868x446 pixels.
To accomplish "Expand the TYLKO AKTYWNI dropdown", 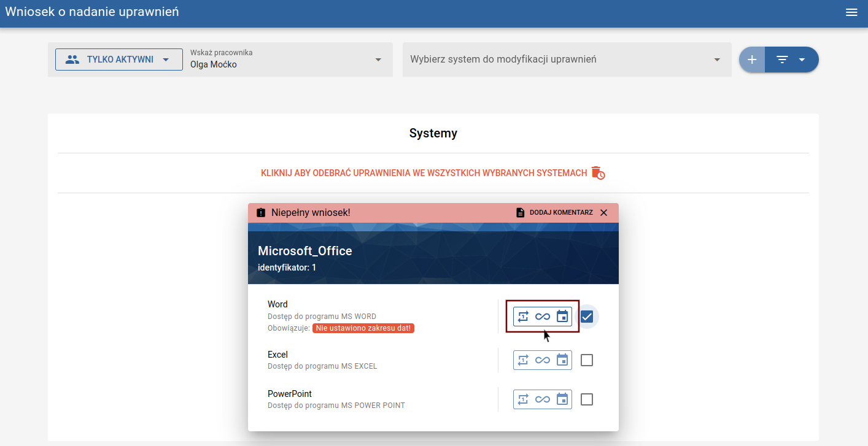I will [119, 60].
